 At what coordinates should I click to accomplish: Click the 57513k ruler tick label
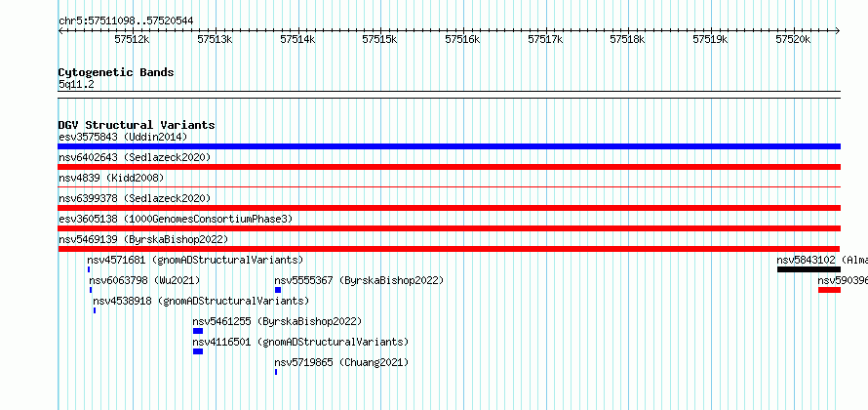pyautogui.click(x=215, y=39)
